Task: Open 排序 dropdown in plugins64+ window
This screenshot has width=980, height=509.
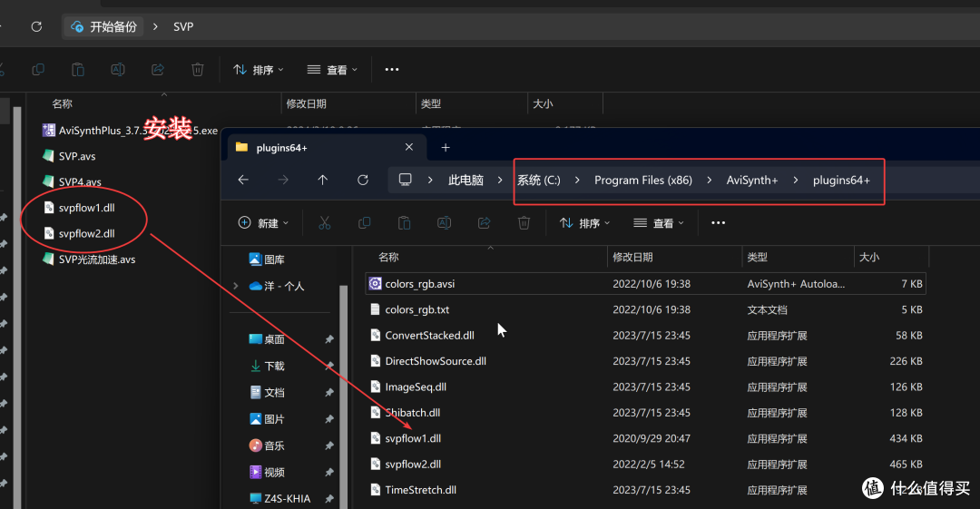Action: 584,222
